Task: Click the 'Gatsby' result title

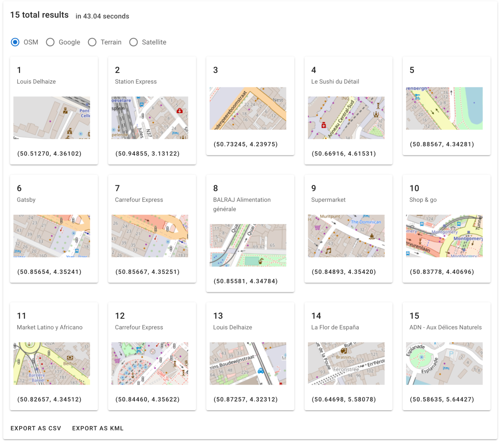Action: click(26, 200)
